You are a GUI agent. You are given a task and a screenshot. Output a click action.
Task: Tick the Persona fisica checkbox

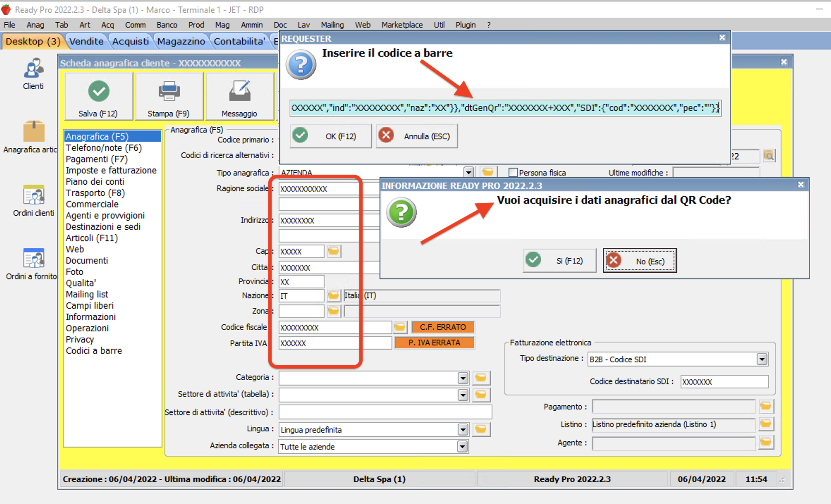point(513,173)
